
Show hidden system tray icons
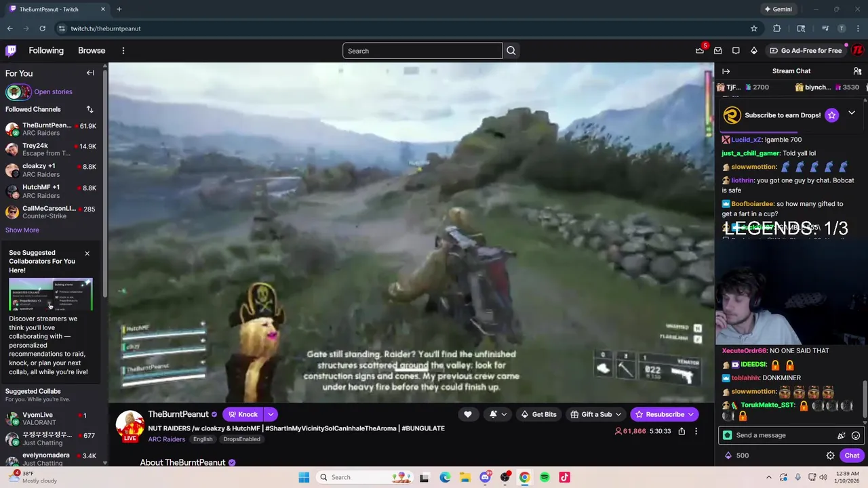(x=768, y=477)
